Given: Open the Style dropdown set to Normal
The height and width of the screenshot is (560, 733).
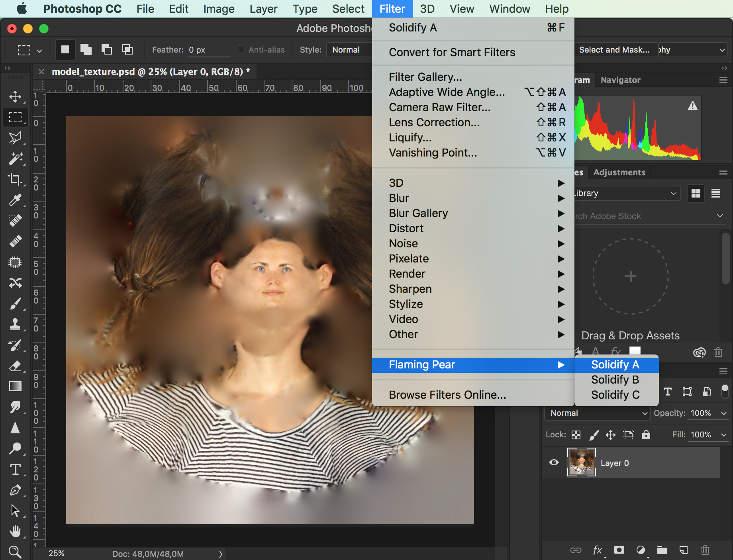Looking at the screenshot, I should (x=349, y=50).
